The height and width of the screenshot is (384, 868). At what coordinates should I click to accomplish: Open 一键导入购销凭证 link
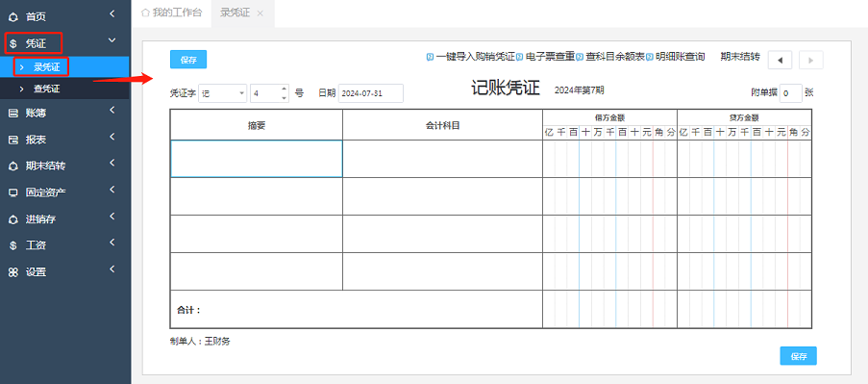pyautogui.click(x=475, y=57)
